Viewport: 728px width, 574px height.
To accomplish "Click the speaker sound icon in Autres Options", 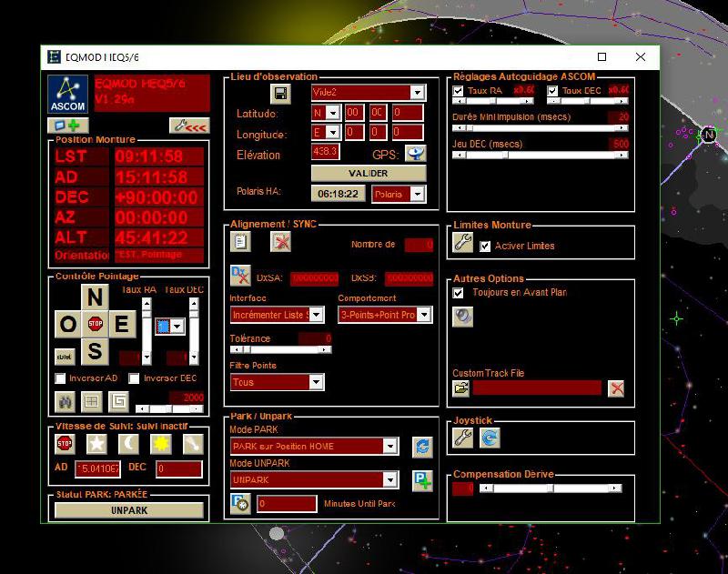I will tap(463, 317).
